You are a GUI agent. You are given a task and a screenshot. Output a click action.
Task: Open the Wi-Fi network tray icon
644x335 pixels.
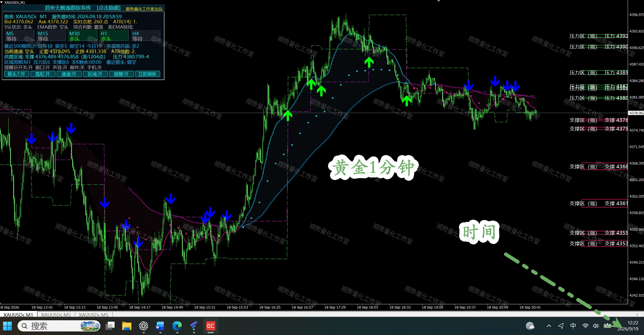click(x=586, y=326)
